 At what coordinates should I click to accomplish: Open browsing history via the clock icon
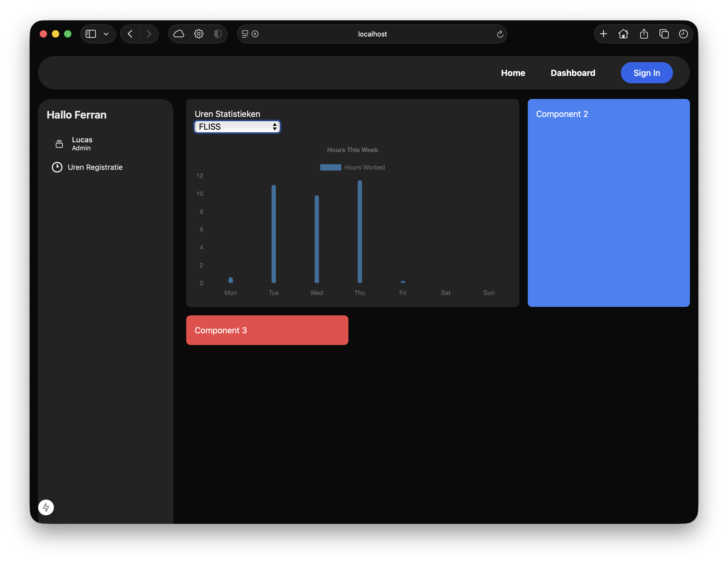683,34
